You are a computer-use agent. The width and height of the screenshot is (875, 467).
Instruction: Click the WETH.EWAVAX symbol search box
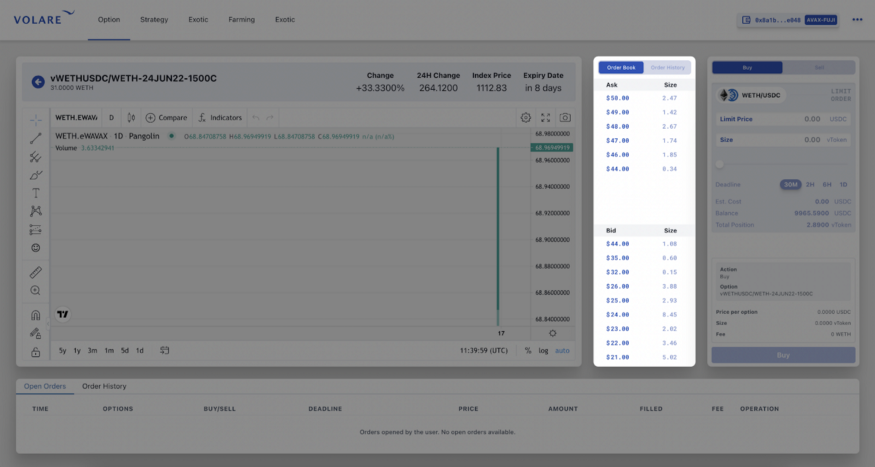click(76, 118)
